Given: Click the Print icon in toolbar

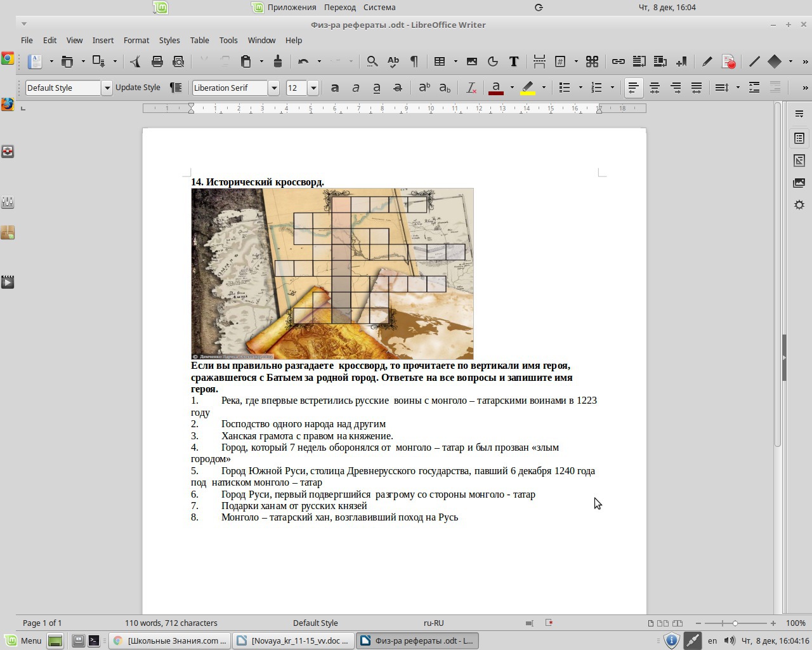Looking at the screenshot, I should [157, 62].
